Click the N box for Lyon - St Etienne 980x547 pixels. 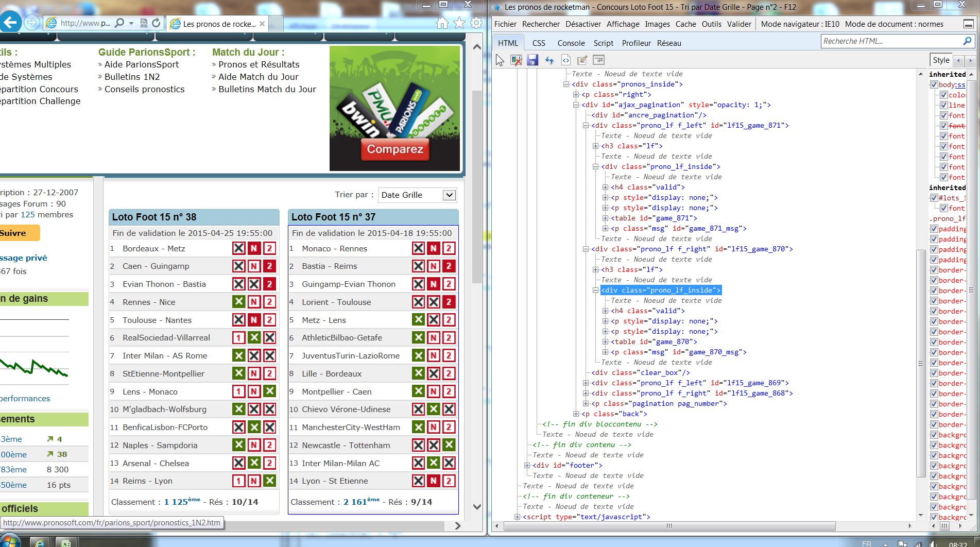(x=434, y=481)
